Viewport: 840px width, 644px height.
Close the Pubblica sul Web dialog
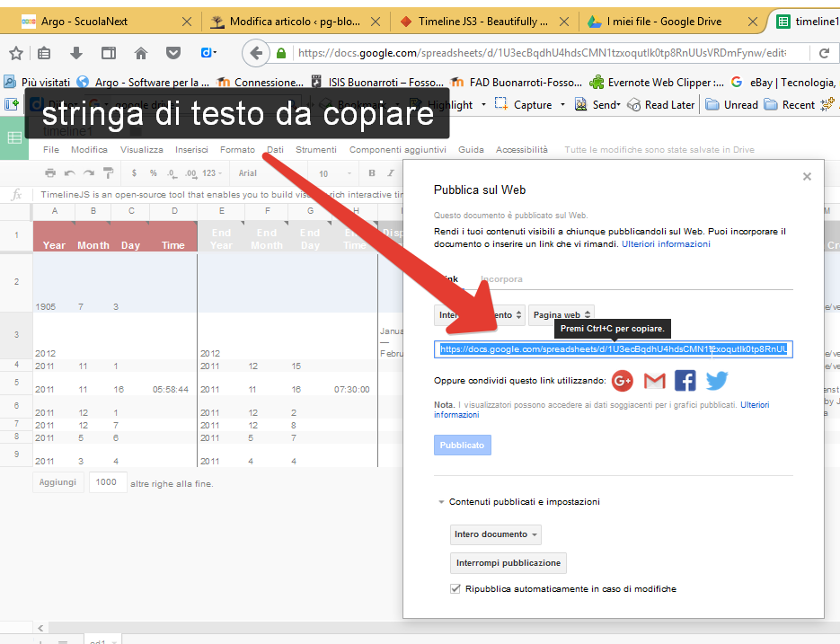(x=807, y=177)
